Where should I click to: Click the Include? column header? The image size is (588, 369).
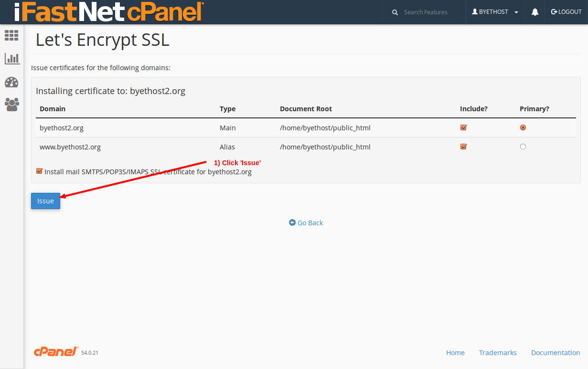tap(474, 109)
